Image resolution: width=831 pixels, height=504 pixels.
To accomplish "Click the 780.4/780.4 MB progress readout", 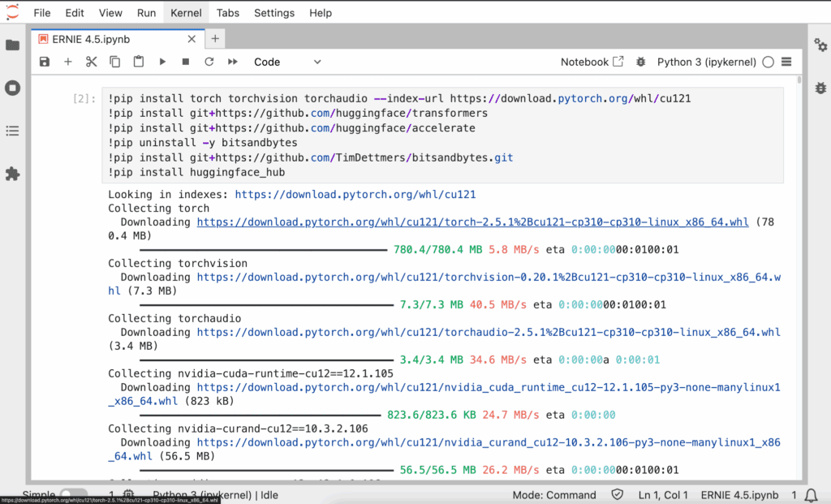I will pyautogui.click(x=437, y=250).
